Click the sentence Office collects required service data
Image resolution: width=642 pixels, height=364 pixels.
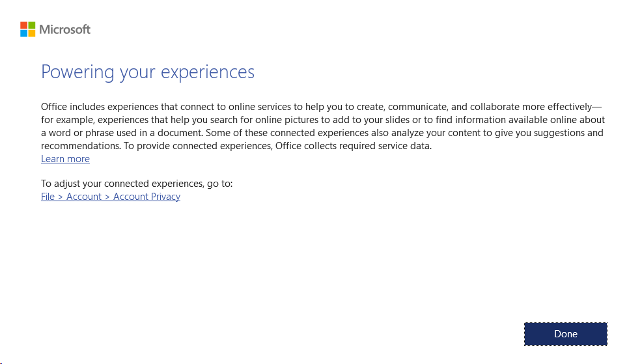pos(354,146)
